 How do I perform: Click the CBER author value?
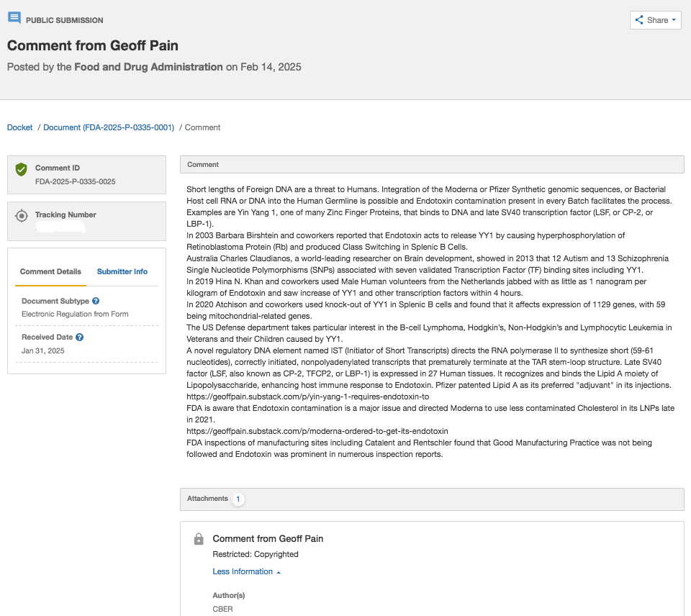point(222,609)
